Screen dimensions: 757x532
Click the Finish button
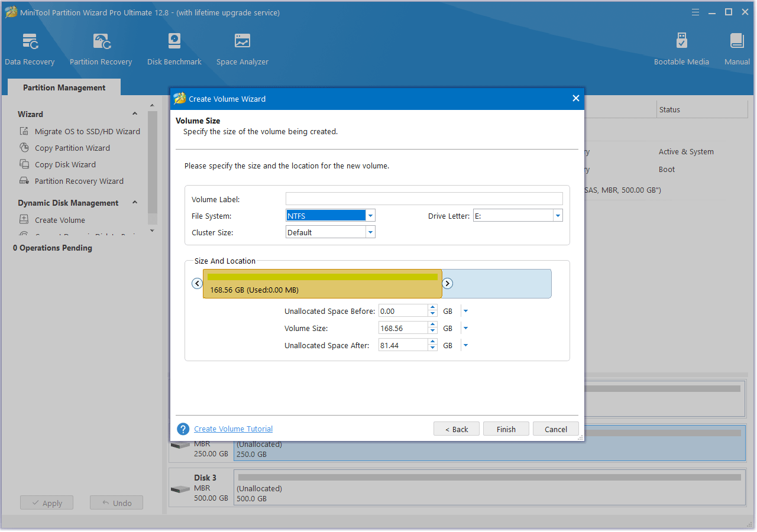tap(506, 429)
